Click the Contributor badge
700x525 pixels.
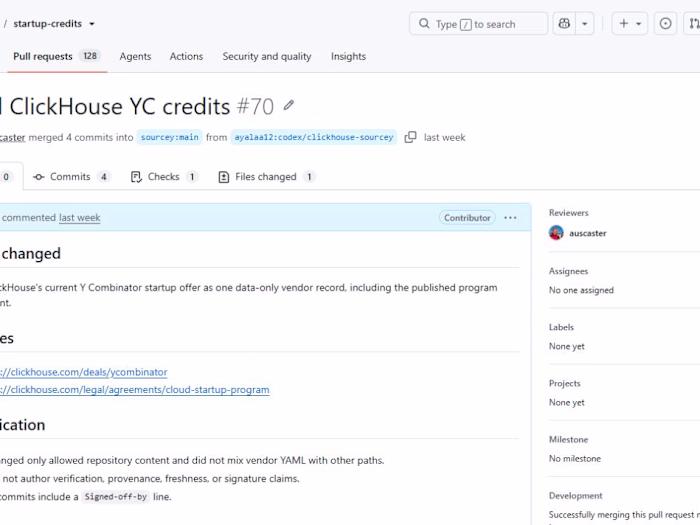click(467, 218)
